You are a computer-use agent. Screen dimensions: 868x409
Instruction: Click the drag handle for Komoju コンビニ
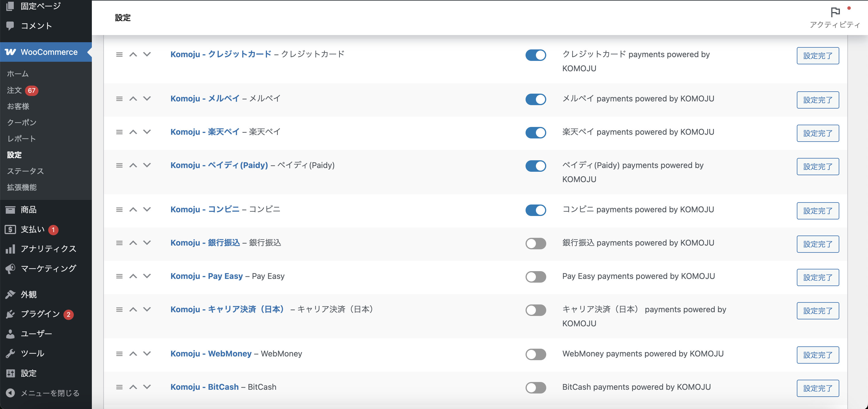click(119, 209)
